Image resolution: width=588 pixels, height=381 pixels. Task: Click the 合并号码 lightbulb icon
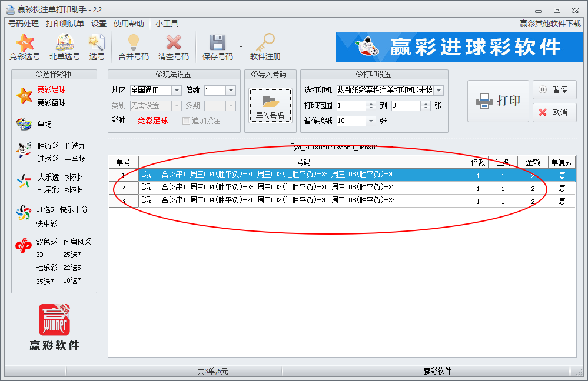point(134,47)
